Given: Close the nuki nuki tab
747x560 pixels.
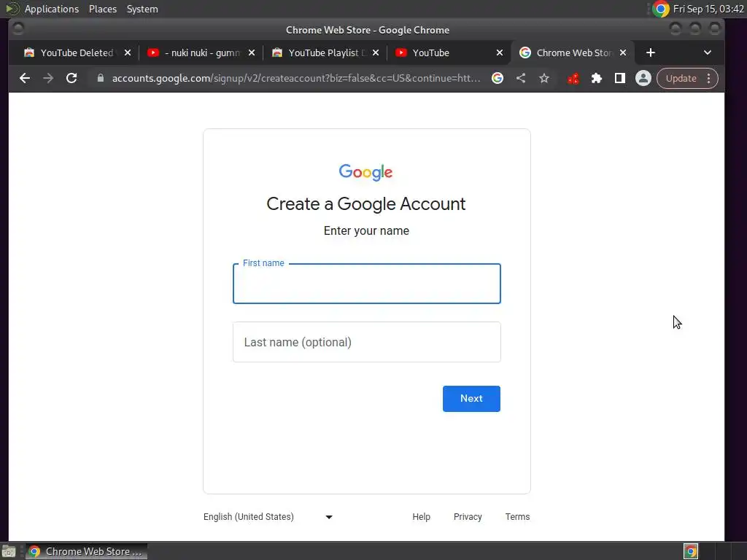Looking at the screenshot, I should [252, 52].
